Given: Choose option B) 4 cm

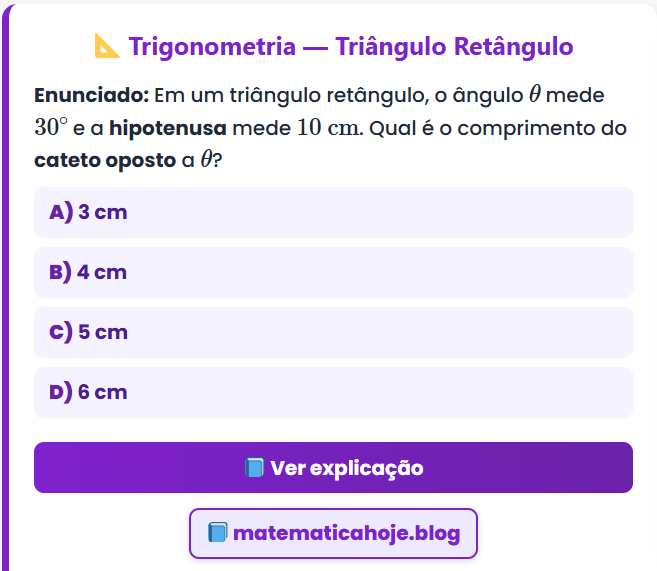Looking at the screenshot, I should coord(333,272).
